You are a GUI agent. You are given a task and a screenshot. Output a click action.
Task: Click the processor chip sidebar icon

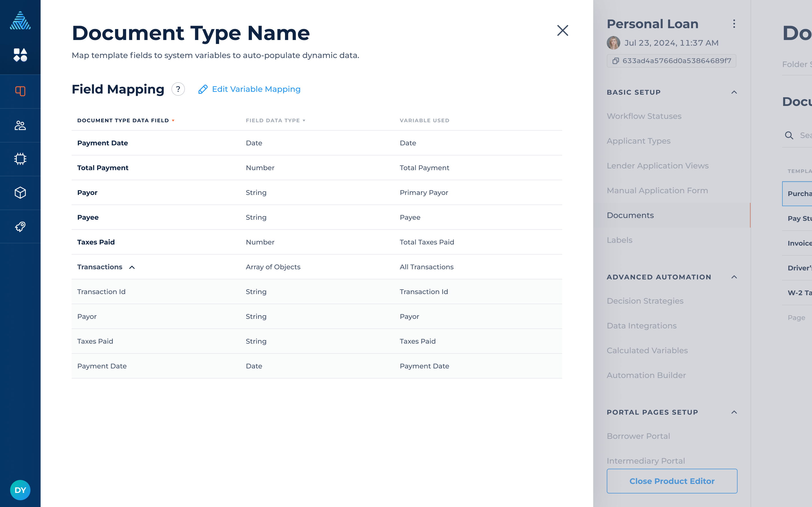pyautogui.click(x=20, y=159)
